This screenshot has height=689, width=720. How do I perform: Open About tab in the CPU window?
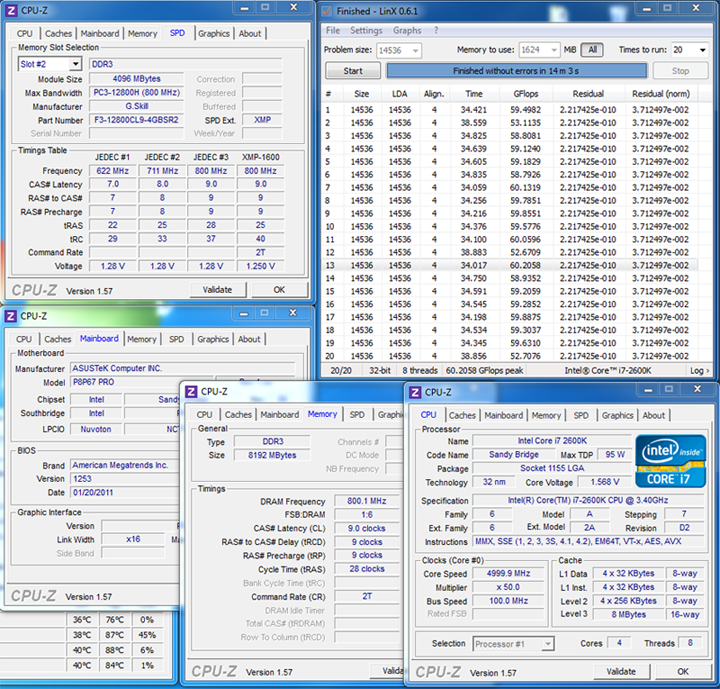pos(653,415)
